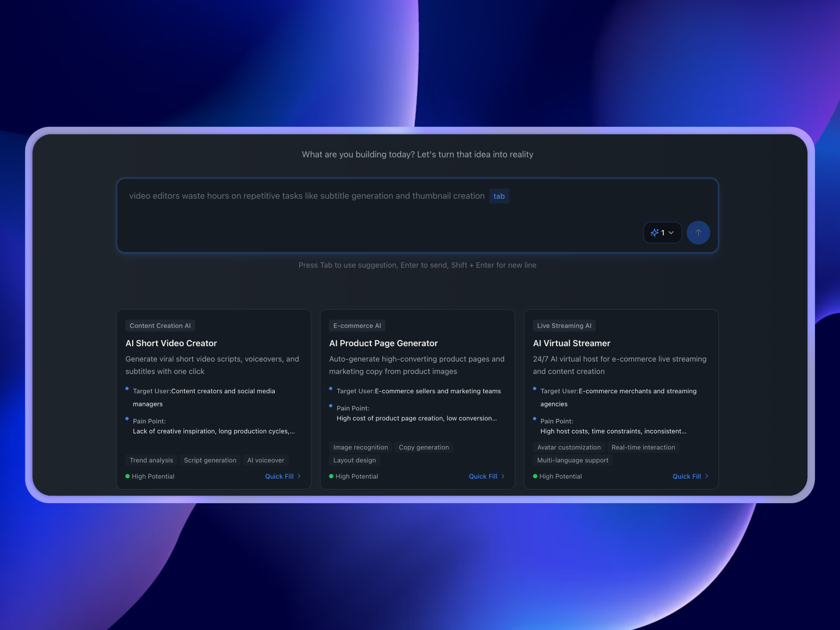Screen dimensions: 840x630
Task: Click the send arrow button
Action: pyautogui.click(x=698, y=233)
